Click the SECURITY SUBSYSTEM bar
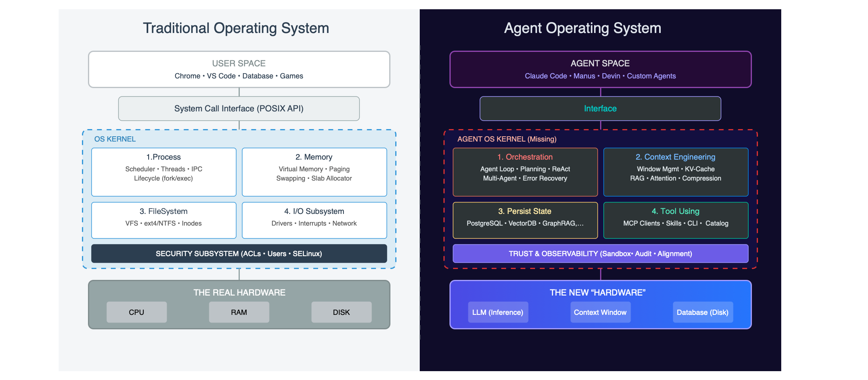The width and height of the screenshot is (868, 380). point(239,254)
